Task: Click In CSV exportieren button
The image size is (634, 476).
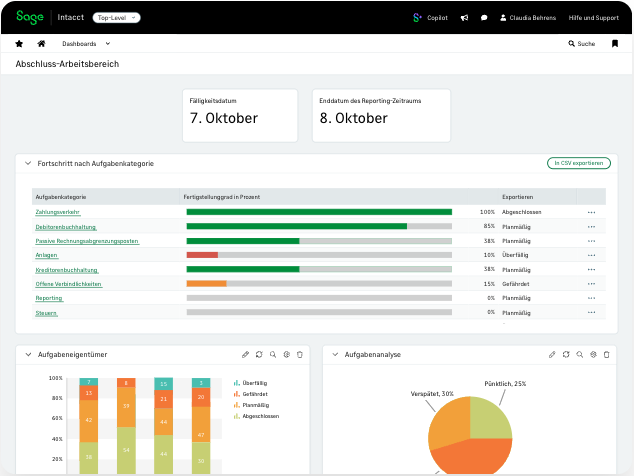Action: (579, 163)
